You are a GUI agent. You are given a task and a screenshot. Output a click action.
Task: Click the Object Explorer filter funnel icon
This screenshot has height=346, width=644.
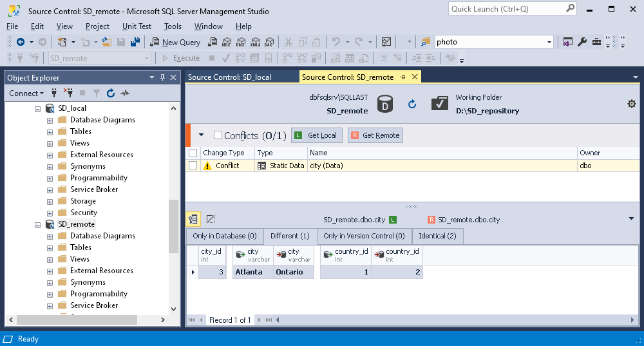tap(97, 93)
